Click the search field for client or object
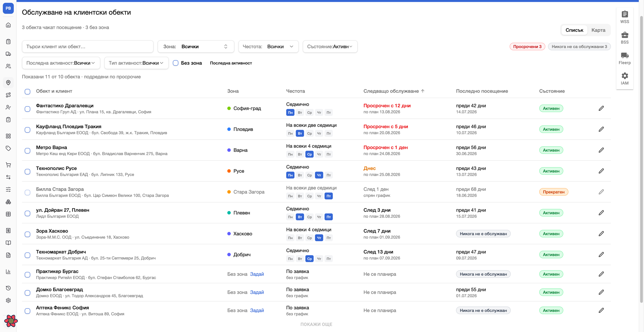Screen dimensions: 644x332 [x=88, y=47]
